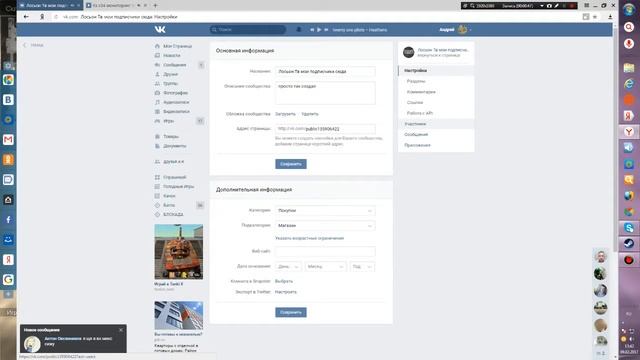Click Сохранить under Основная информация
The image size is (640, 360).
click(291, 164)
